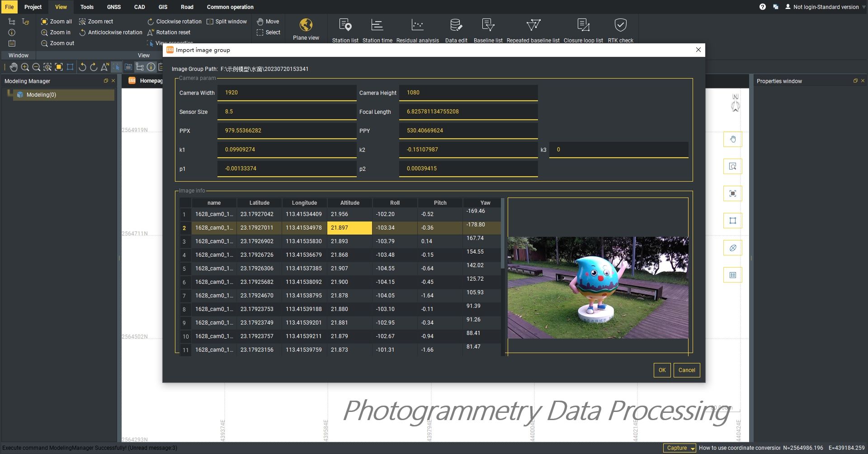
Task: Click the zoom search button on map side panel
Action: click(x=732, y=166)
